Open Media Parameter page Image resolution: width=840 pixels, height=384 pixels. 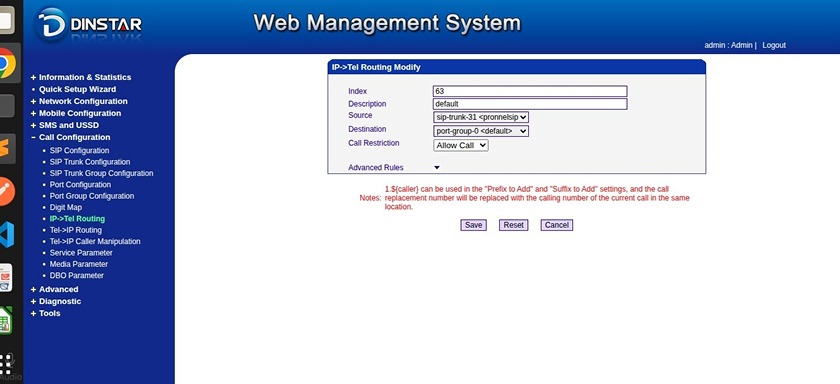click(79, 264)
